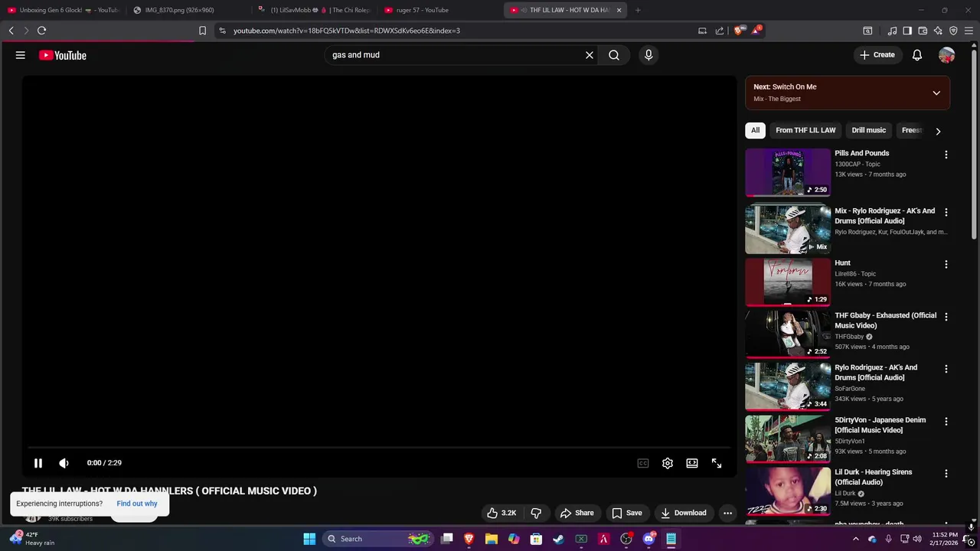Open 'Lil Durk - Hearing Sirens' title
The width and height of the screenshot is (980, 551).
874,477
